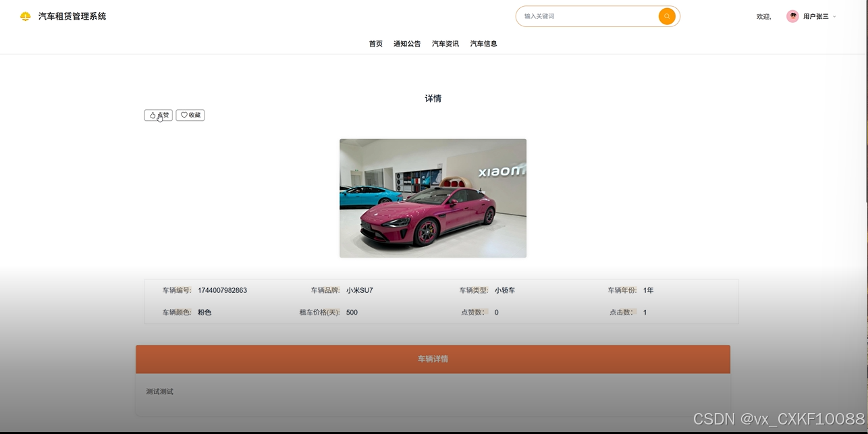
Task: Click the 点击数 label
Action: pyautogui.click(x=623, y=313)
